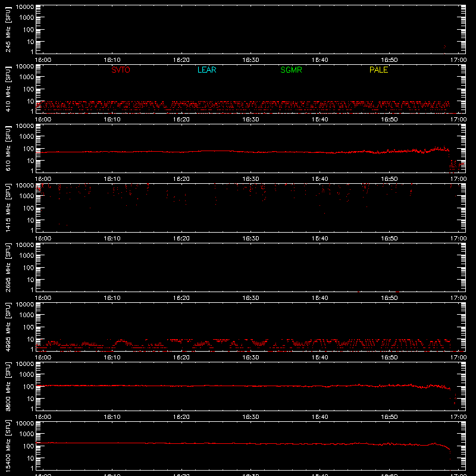476x476 pixels.
Task: Select the 610 MHz [SFU] axis title
Action: point(8,149)
